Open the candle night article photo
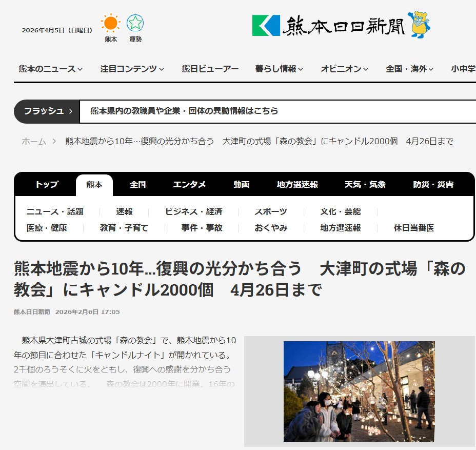 pos(359,391)
